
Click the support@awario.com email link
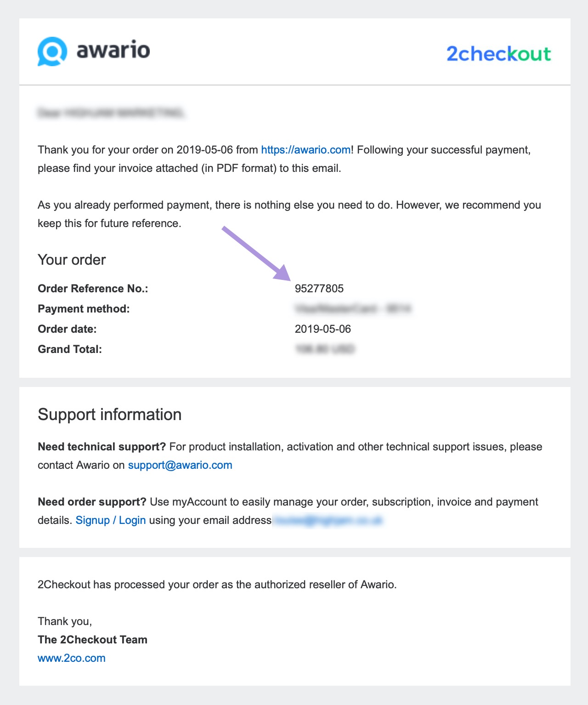pos(180,465)
